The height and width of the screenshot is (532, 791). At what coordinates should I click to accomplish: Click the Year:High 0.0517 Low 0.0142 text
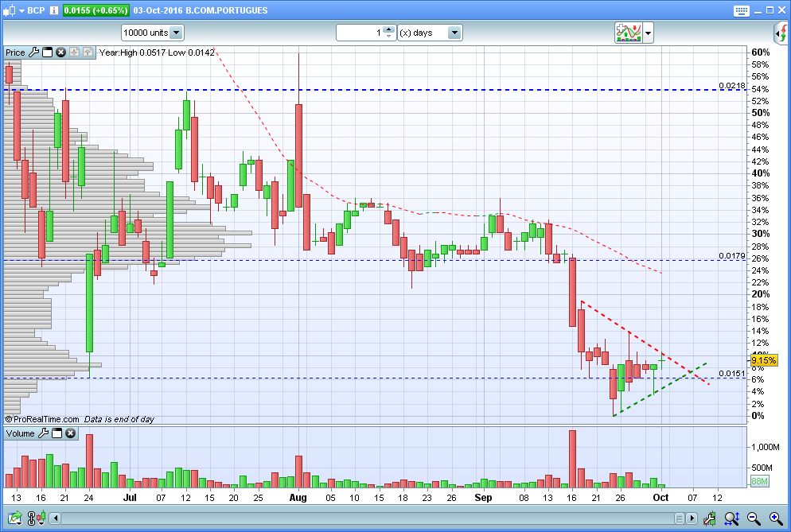click(157, 52)
